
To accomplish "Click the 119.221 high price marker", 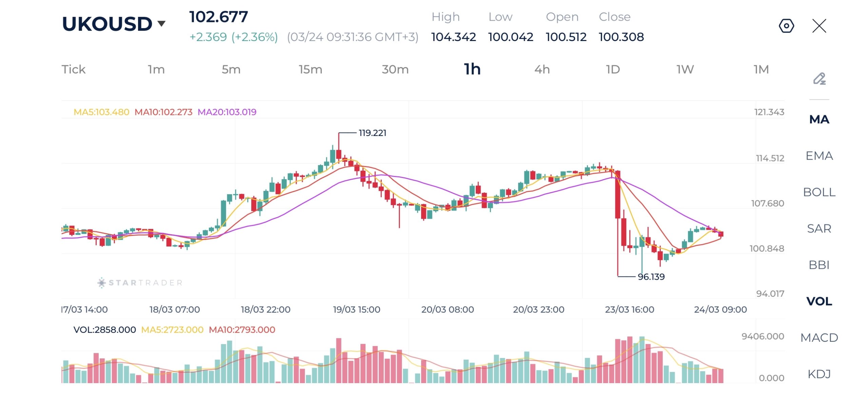I will tap(372, 133).
